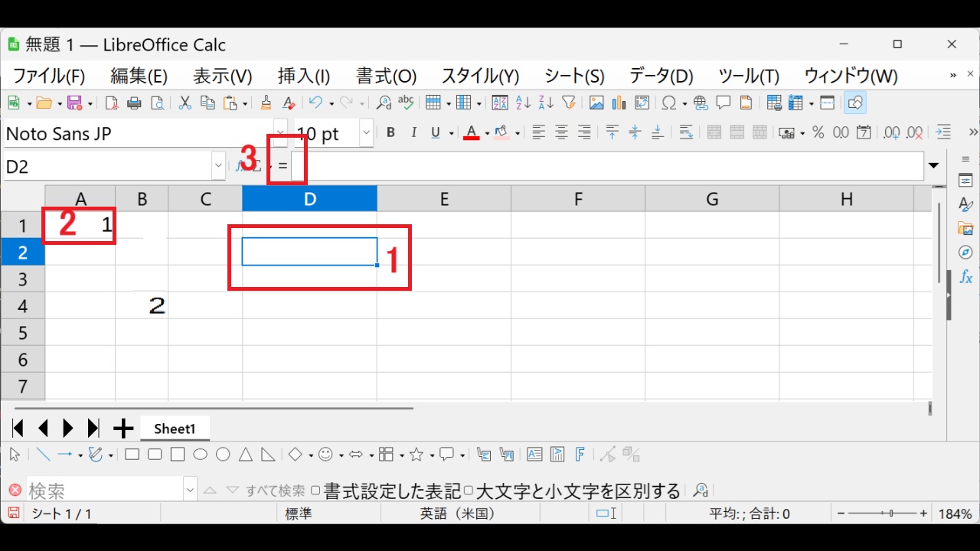Insert a chart using the chart icon
The image size is (980, 551).
click(x=619, y=102)
